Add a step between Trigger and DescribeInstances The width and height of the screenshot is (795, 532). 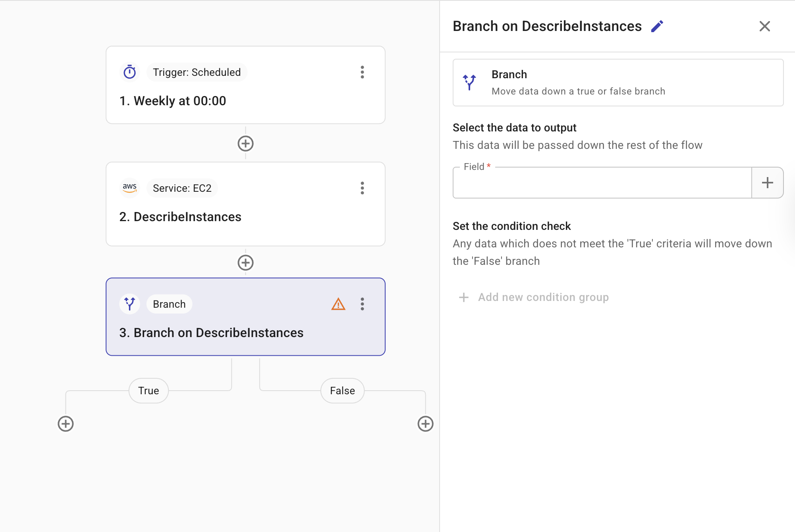(245, 143)
